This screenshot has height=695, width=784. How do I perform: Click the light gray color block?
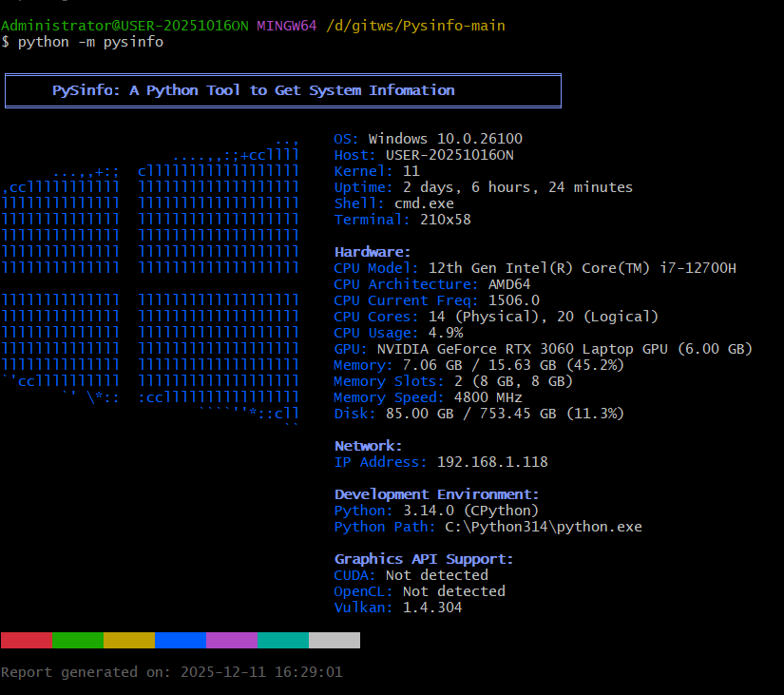pyautogui.click(x=335, y=640)
